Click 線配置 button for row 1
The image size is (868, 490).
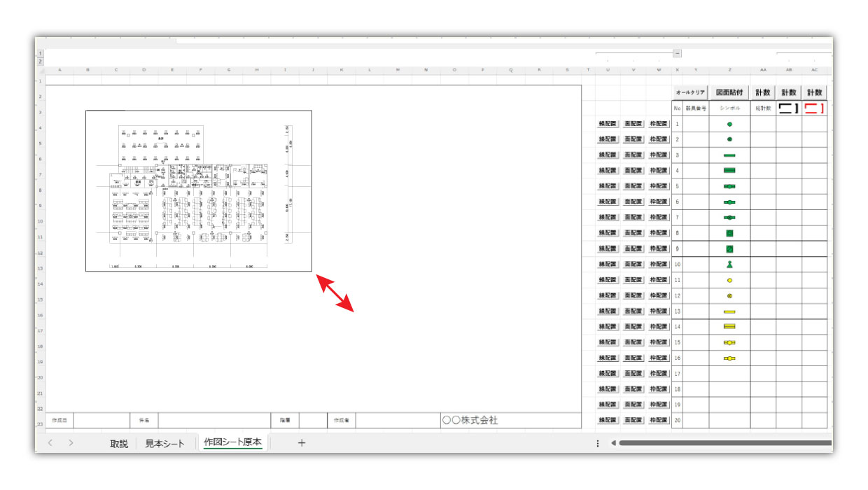click(x=608, y=124)
